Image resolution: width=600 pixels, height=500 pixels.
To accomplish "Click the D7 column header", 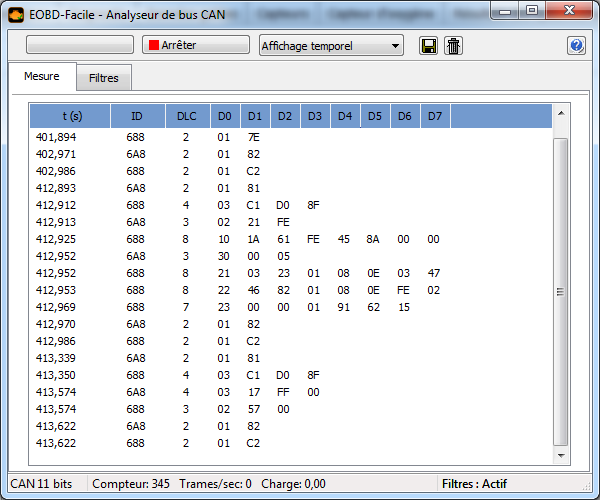I will click(435, 116).
